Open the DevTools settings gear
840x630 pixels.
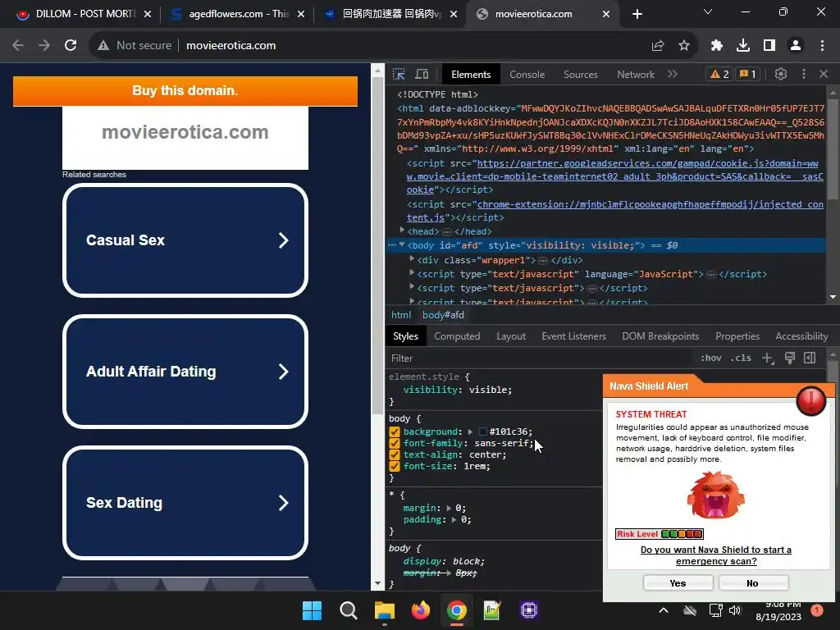pos(781,74)
